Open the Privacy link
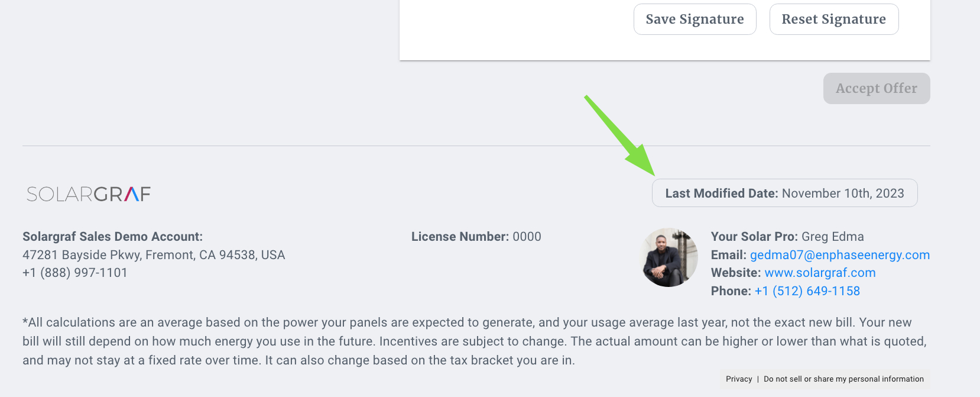 pos(739,379)
